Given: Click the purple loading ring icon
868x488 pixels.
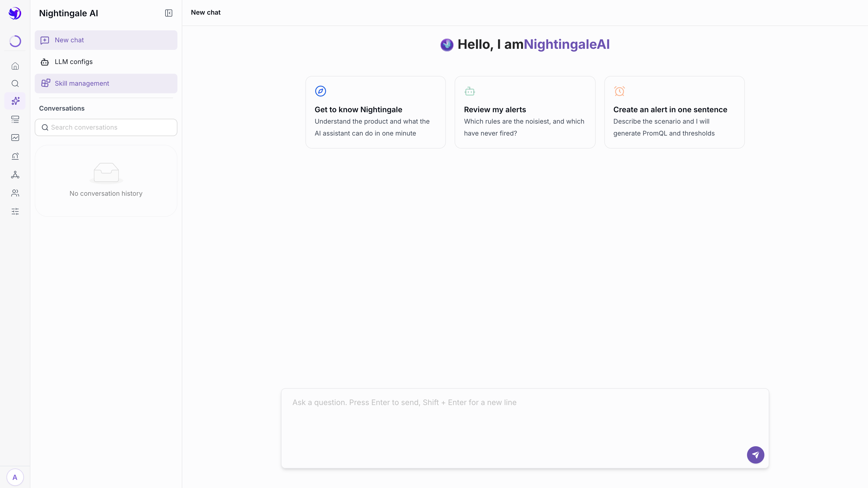Looking at the screenshot, I should click(15, 41).
